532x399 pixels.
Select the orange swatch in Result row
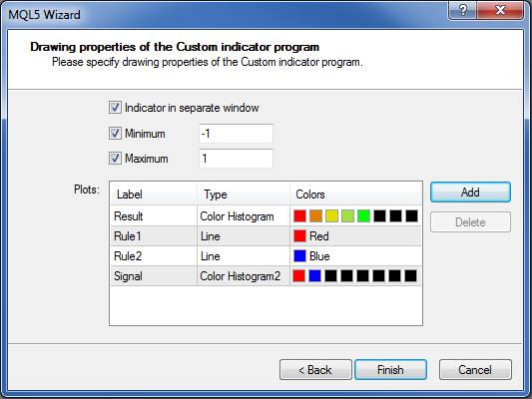coord(315,215)
